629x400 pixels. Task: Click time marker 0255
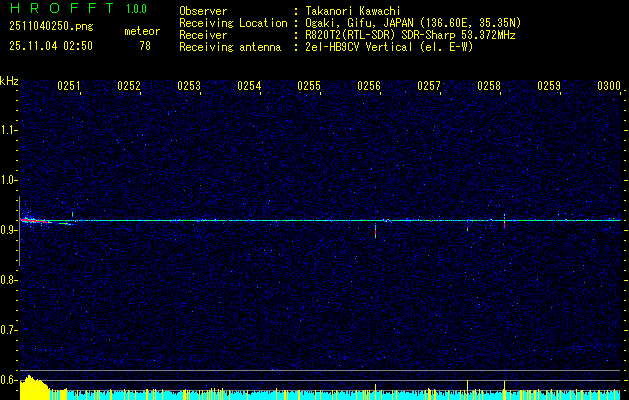coord(309,86)
